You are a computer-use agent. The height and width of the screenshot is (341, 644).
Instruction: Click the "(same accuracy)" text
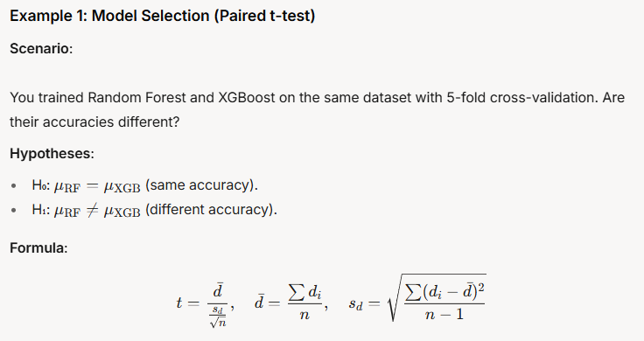pos(201,185)
